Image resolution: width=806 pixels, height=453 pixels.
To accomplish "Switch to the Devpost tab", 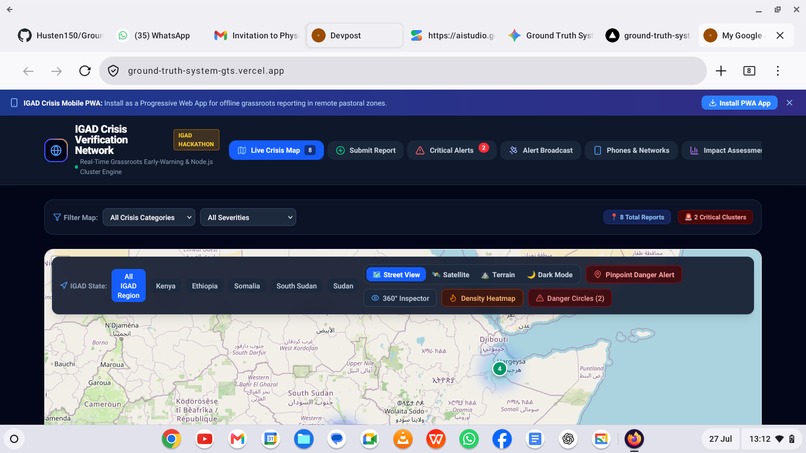I will (x=354, y=35).
